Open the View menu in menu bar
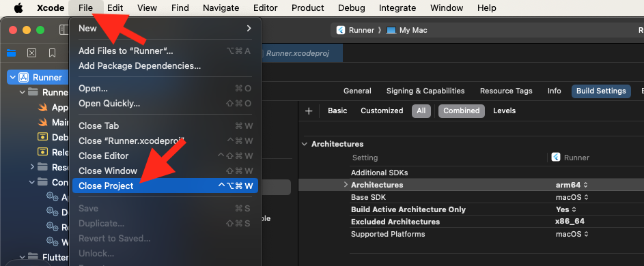This screenshot has width=644, height=266. point(147,8)
